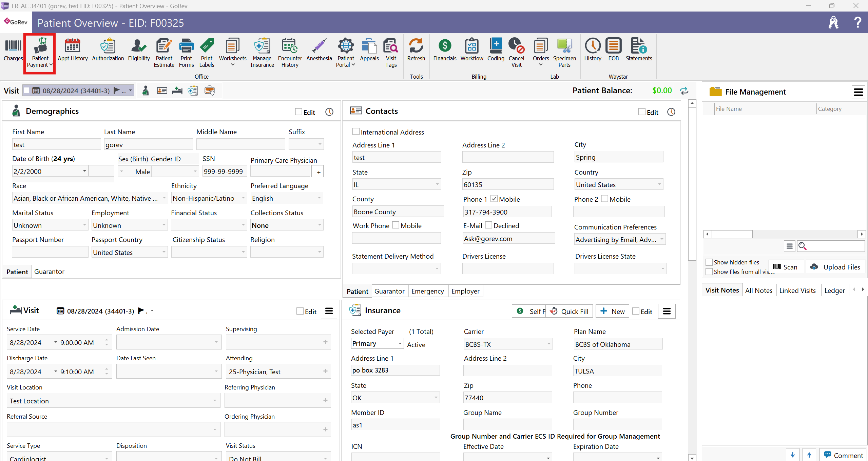The width and height of the screenshot is (868, 461).
Task: Check Phone 2 Mobile checkbox
Action: click(604, 199)
